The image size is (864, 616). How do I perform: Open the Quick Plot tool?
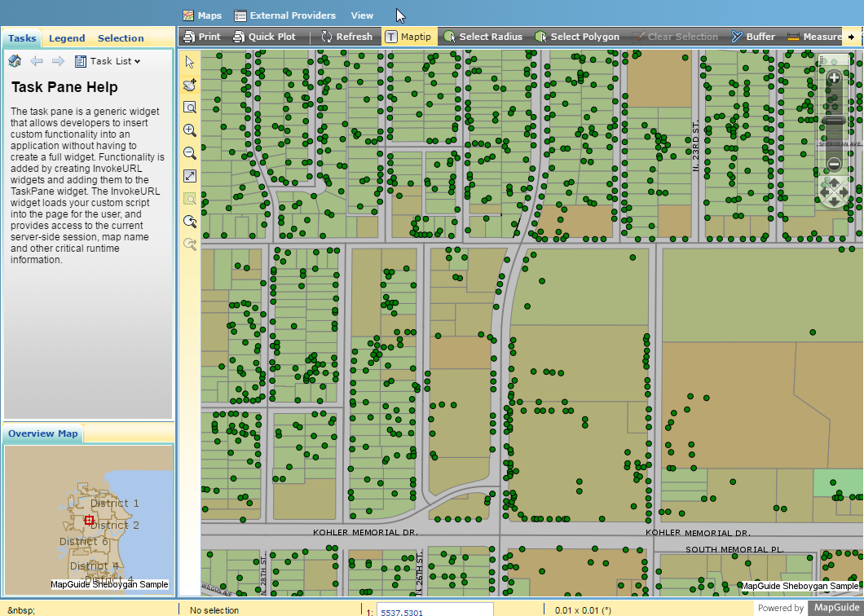coord(264,37)
